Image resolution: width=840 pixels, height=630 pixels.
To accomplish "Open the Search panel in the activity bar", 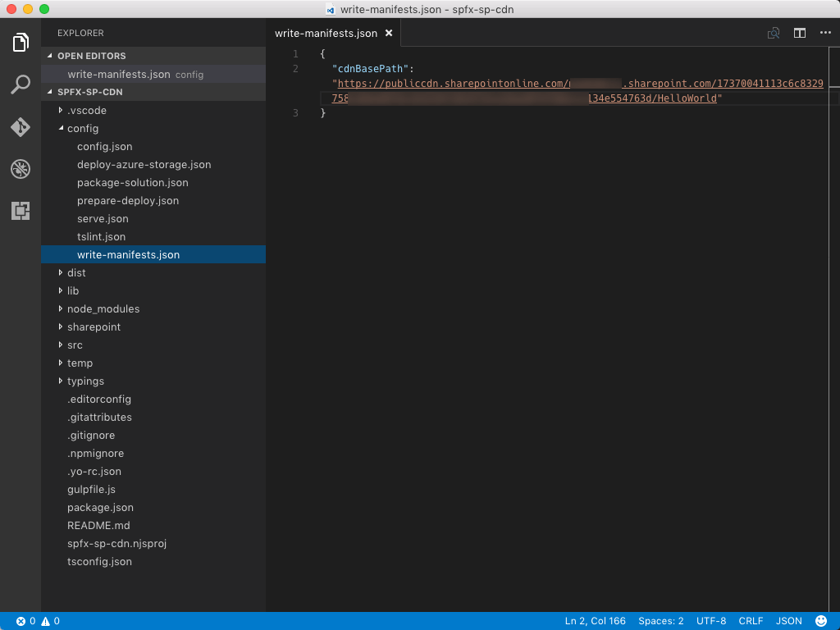I will click(x=21, y=84).
